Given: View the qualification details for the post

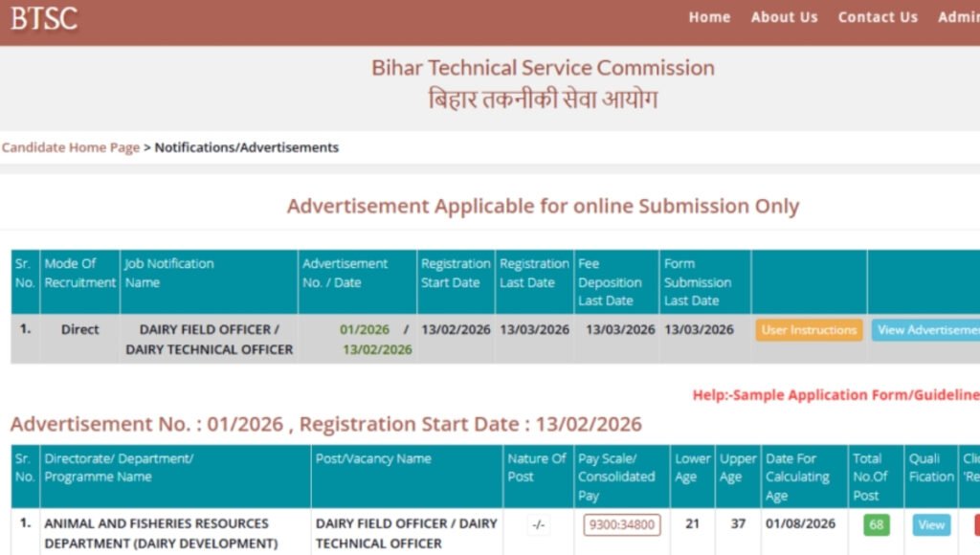Looking at the screenshot, I should pos(929,524).
